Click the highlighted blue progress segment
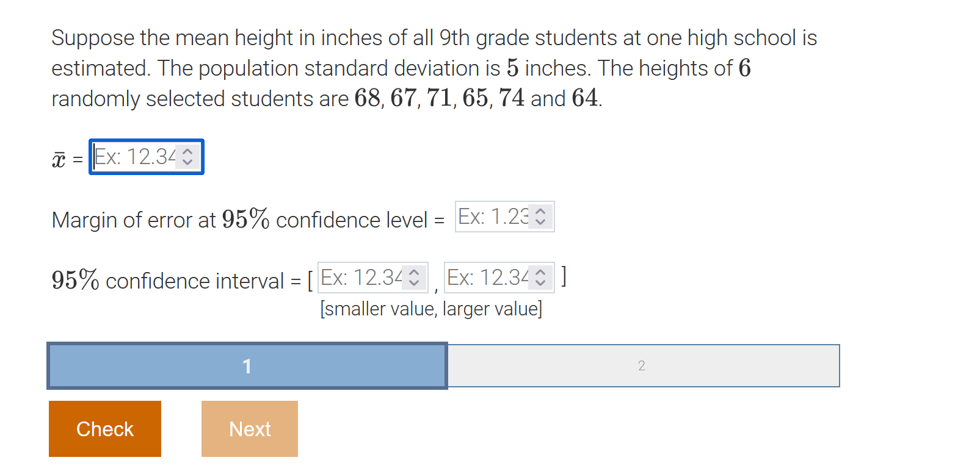 point(247,366)
